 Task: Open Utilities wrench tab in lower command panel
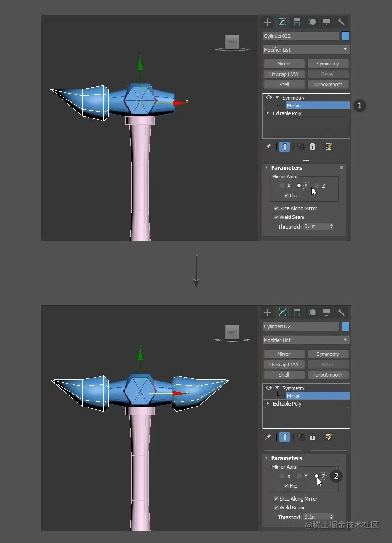341,313
